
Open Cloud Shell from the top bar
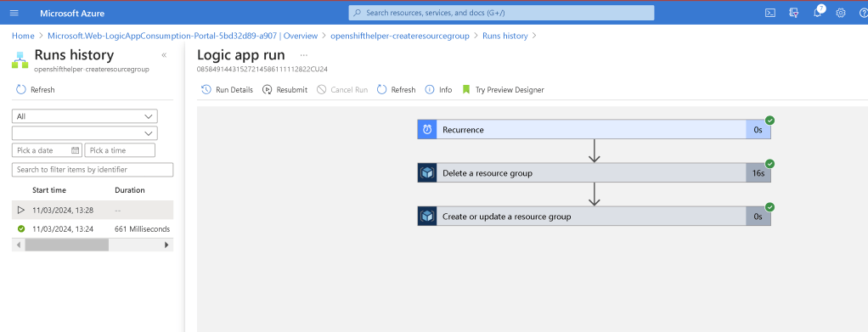click(769, 13)
